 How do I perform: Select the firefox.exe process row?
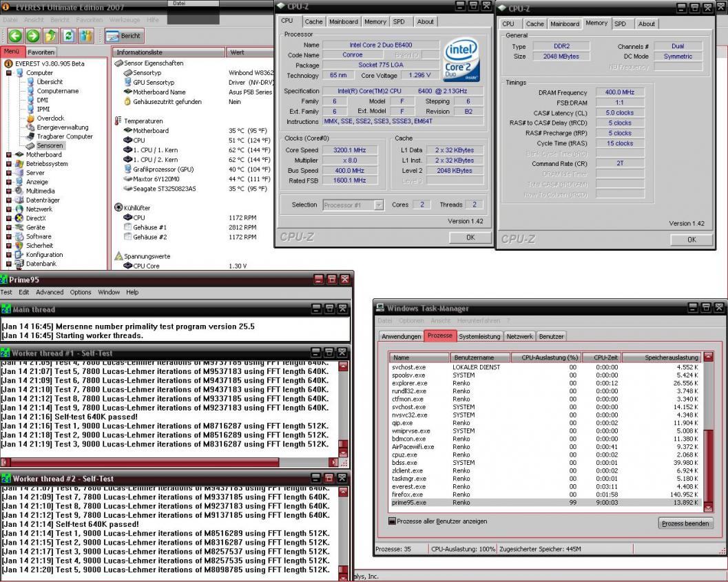tap(545, 495)
